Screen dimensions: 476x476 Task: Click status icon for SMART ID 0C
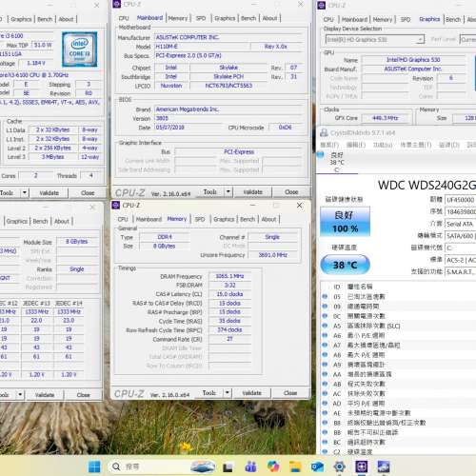[x=325, y=316]
